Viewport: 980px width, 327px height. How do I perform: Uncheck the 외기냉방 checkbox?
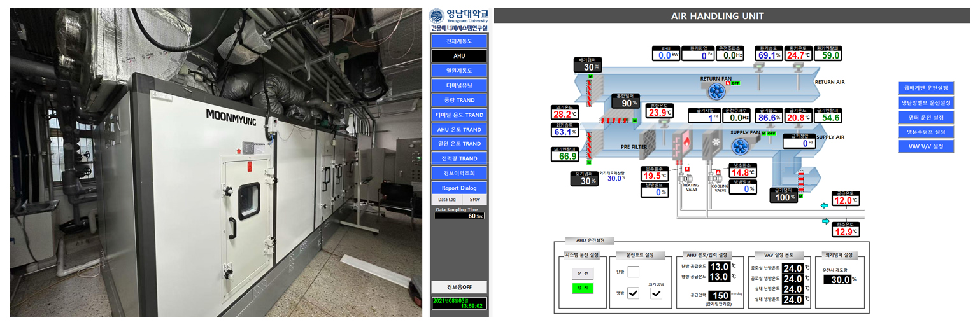coord(656,293)
